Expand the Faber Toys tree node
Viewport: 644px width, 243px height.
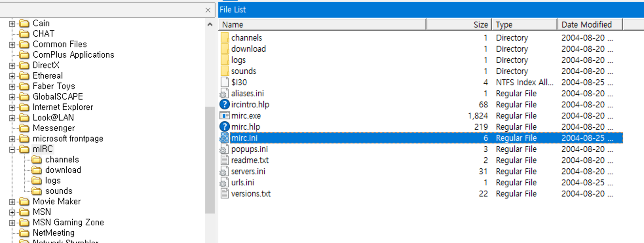coord(12,86)
